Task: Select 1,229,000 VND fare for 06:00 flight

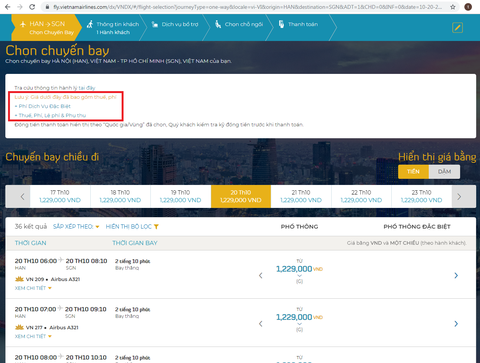Action: click(x=299, y=269)
